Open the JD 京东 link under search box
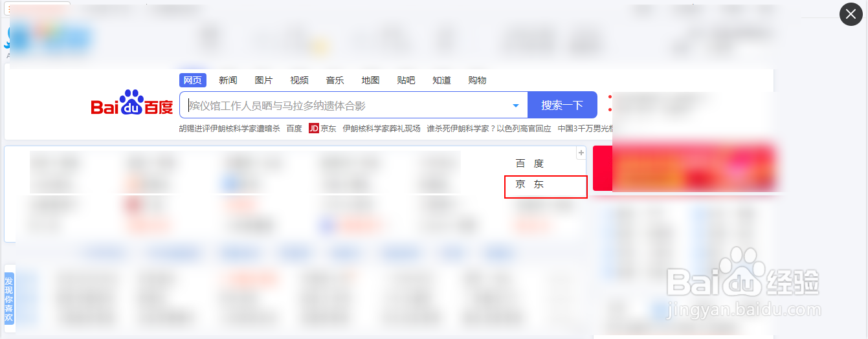This screenshot has width=868, height=339. click(322, 128)
